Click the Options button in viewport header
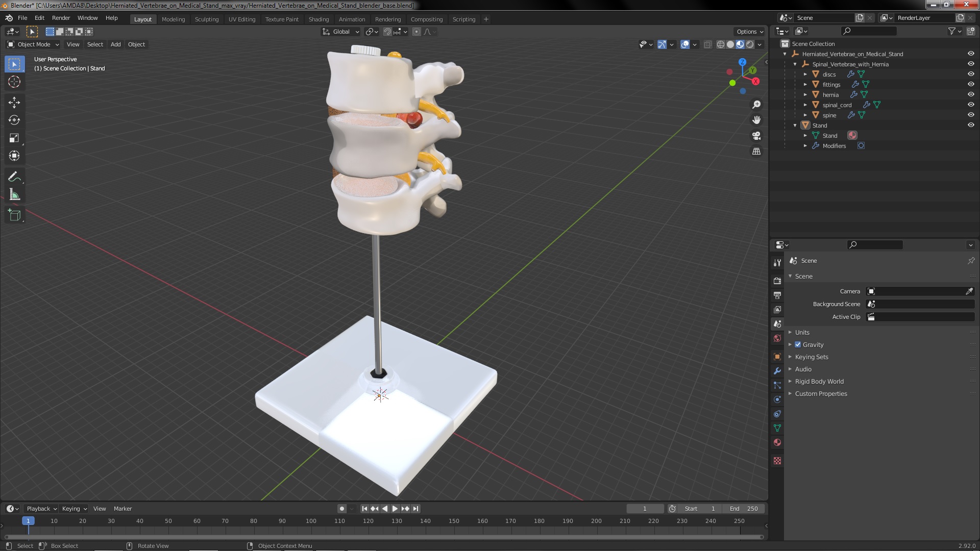Screen dimensions: 980x551 click(x=749, y=32)
